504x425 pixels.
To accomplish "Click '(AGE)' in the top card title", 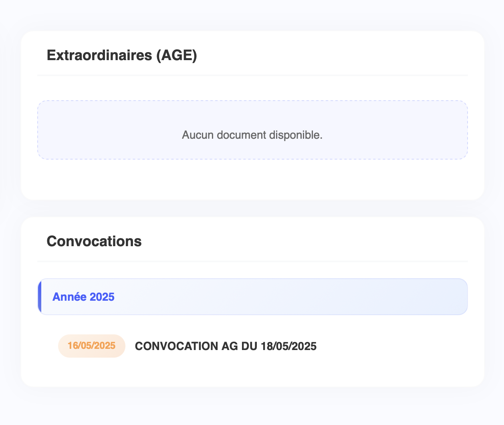I will (176, 55).
